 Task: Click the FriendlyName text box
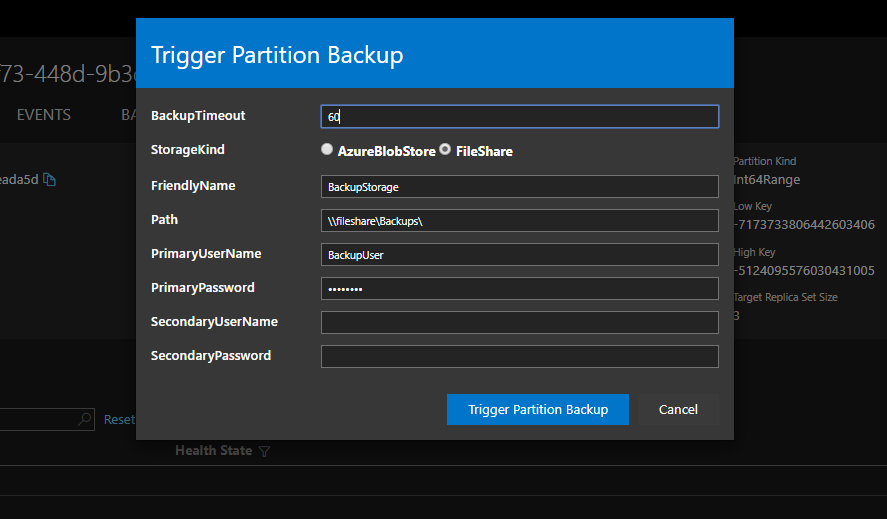click(x=520, y=187)
